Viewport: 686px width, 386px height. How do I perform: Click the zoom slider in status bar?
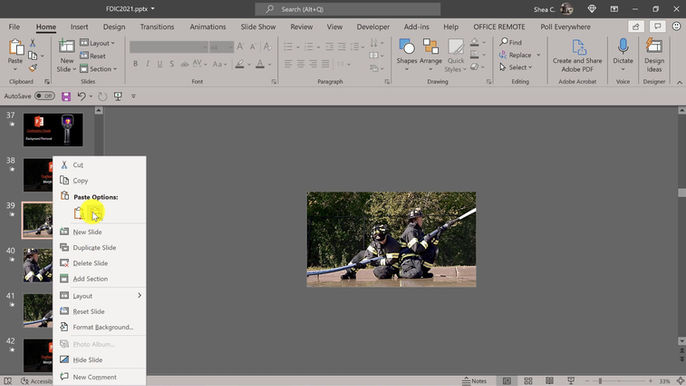click(x=619, y=381)
